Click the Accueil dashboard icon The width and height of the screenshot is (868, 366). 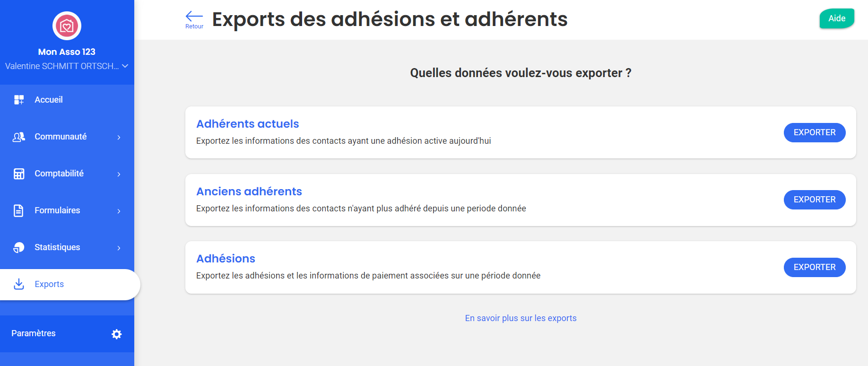click(19, 100)
